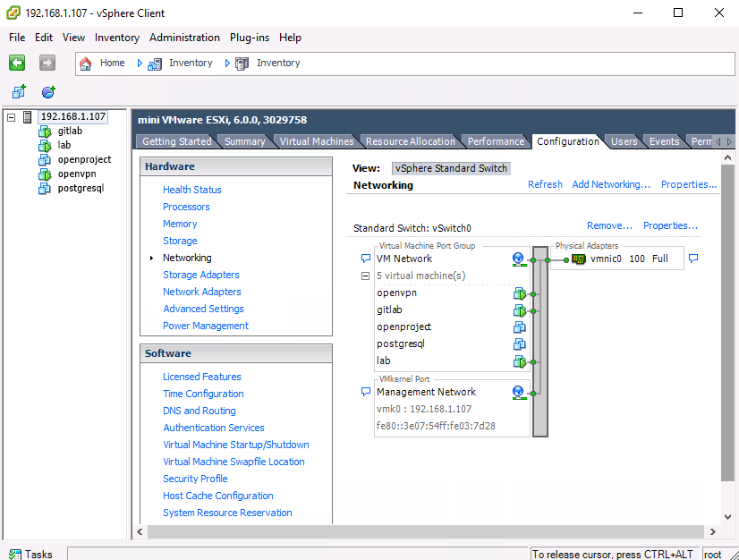This screenshot has width=739, height=560.
Task: Click the gitlab VM icon in tree
Action: pyautogui.click(x=45, y=132)
